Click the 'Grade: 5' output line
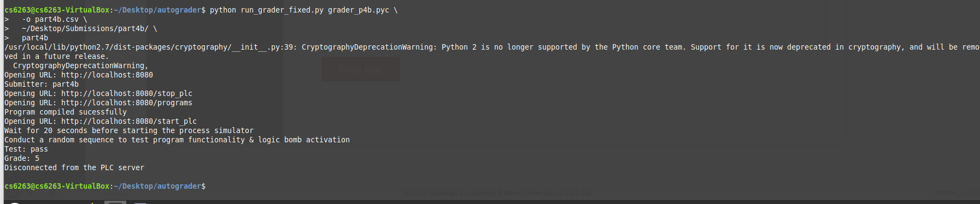The width and height of the screenshot is (980, 204). point(22,158)
